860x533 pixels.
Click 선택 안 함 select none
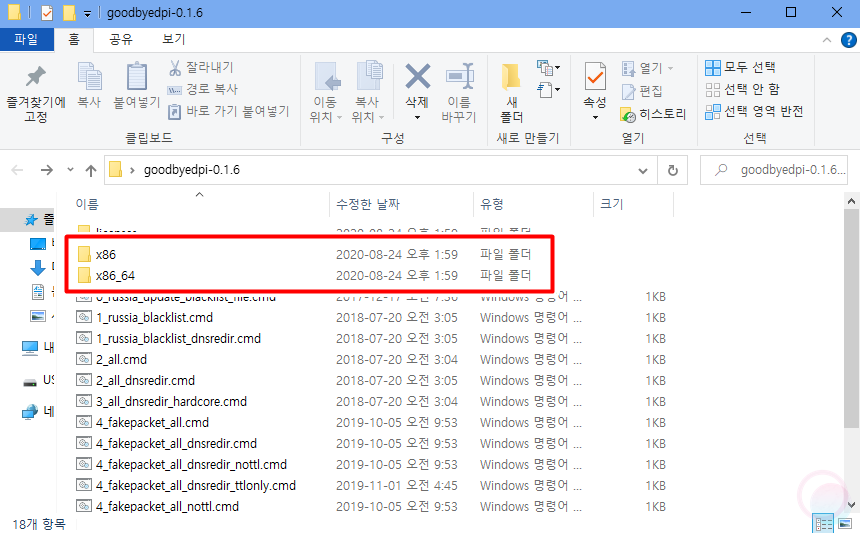click(x=742, y=89)
